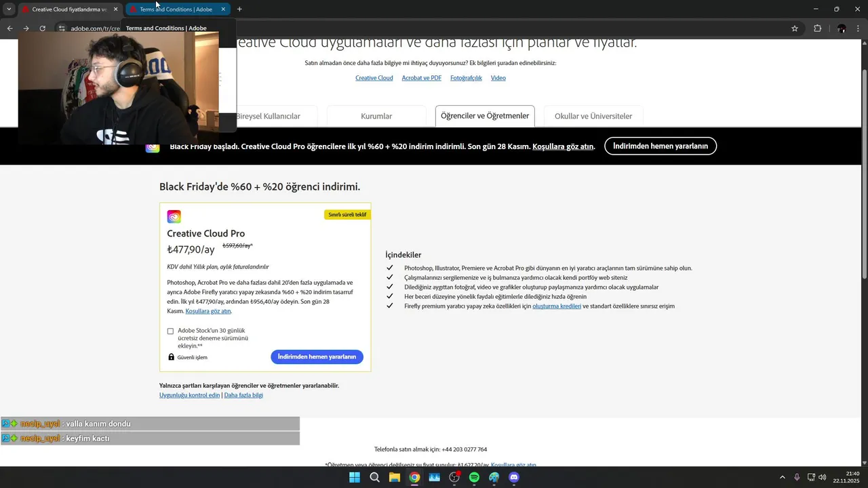Go back to previous page

click(x=9, y=28)
